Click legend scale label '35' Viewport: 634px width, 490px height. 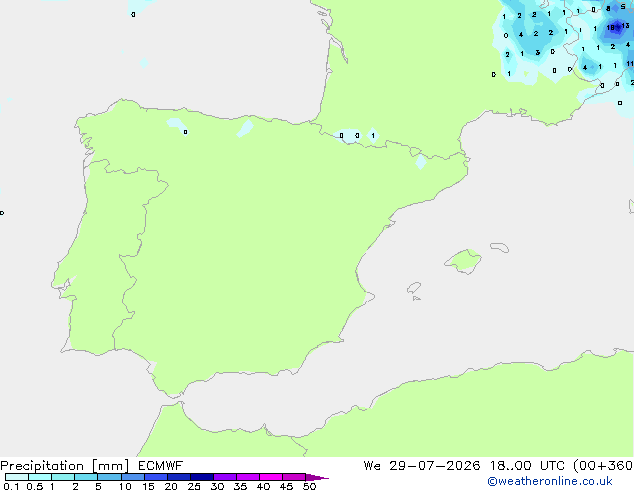click(240, 486)
